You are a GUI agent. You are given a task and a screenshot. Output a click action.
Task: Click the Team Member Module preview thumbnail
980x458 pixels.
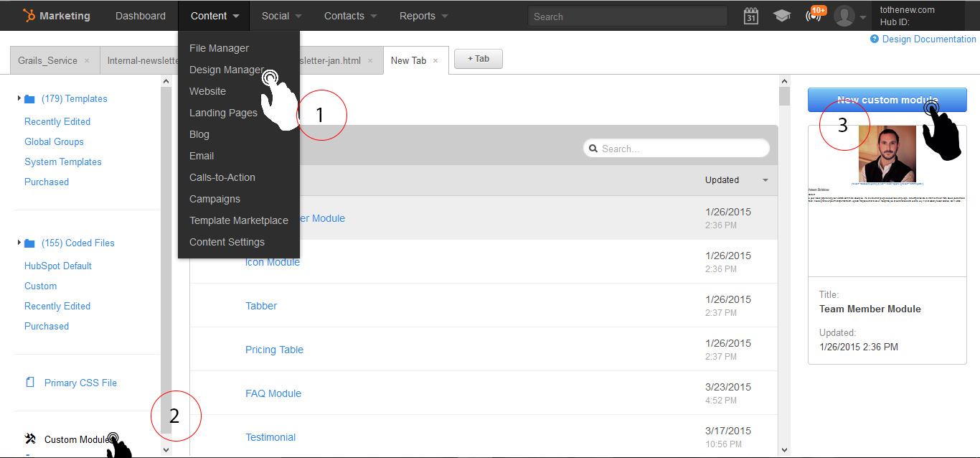coord(887,201)
